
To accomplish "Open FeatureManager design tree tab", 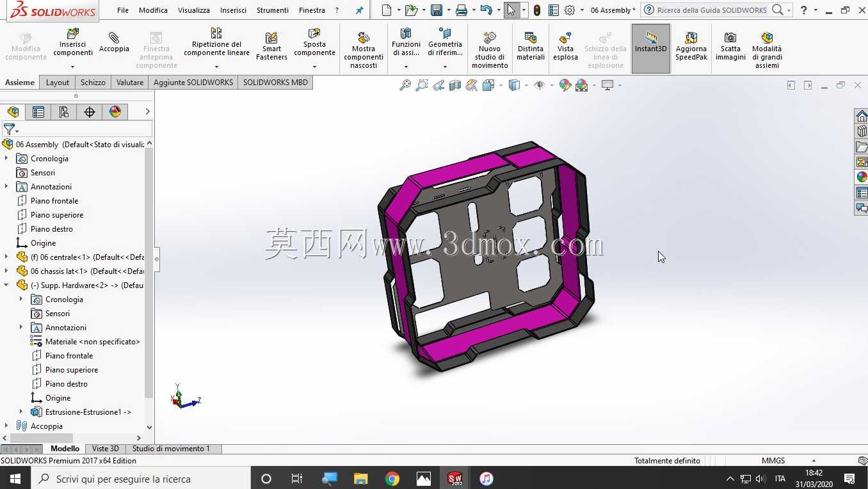I will click(x=13, y=112).
